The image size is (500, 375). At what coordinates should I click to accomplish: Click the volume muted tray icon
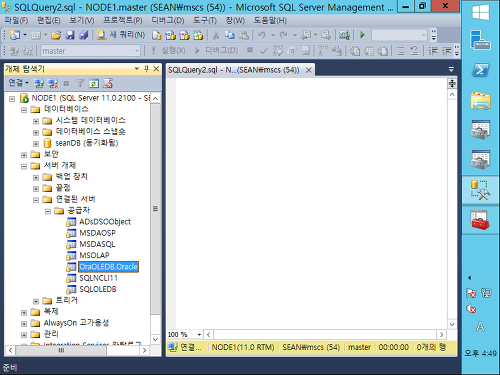(x=471, y=309)
